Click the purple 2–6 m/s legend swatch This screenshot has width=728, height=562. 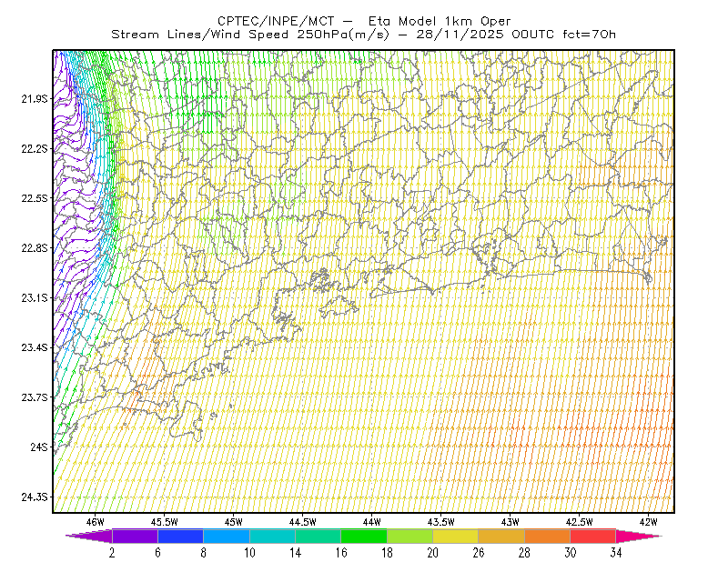(x=135, y=536)
